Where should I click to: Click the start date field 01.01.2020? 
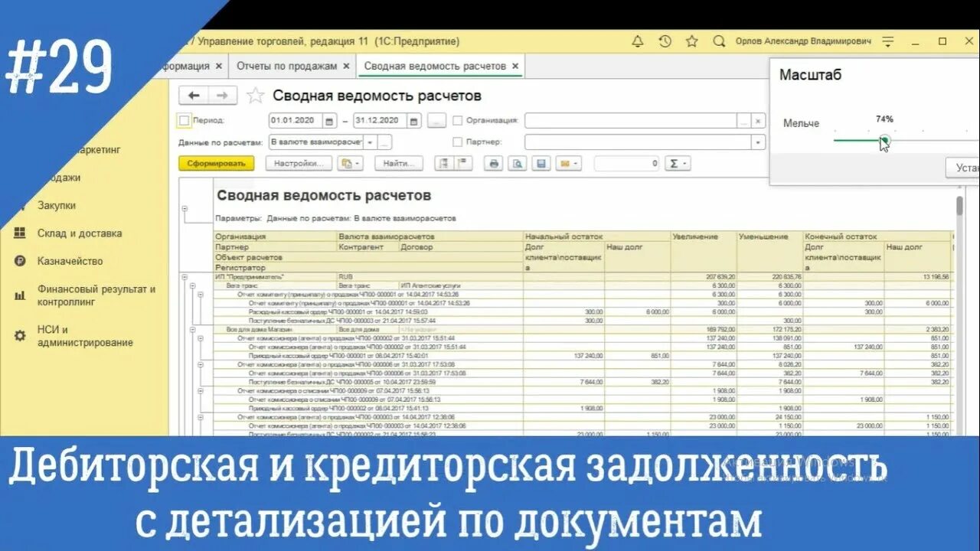click(296, 121)
